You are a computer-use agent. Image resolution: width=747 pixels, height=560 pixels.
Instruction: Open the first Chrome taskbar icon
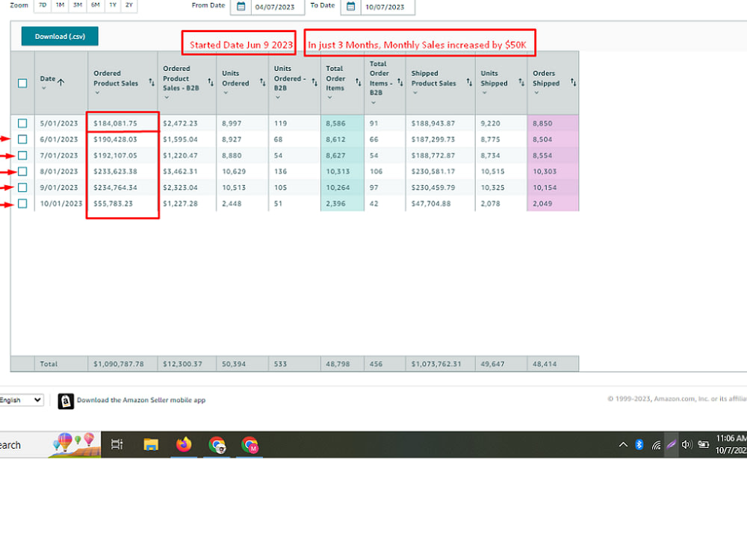(217, 445)
